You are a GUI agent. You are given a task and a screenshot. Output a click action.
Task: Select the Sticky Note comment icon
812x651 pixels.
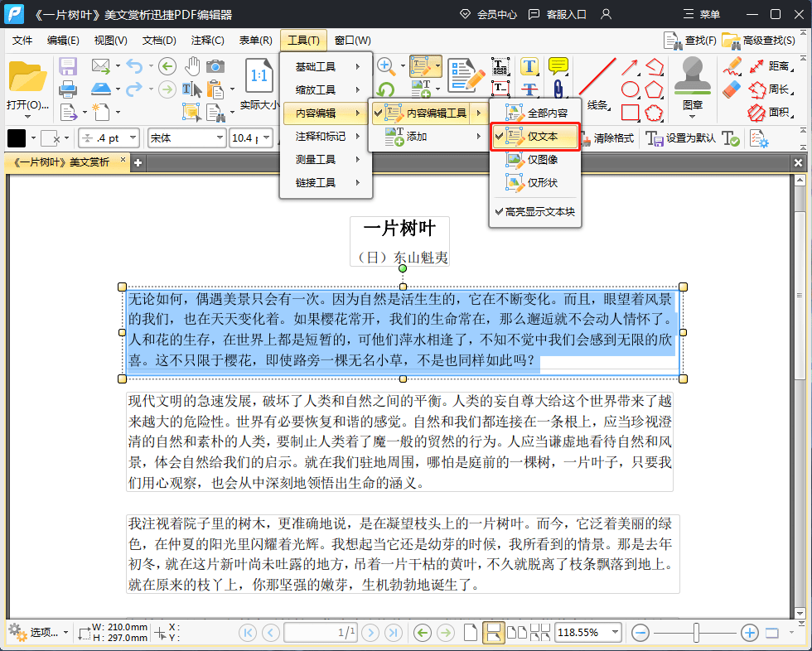[x=558, y=65]
